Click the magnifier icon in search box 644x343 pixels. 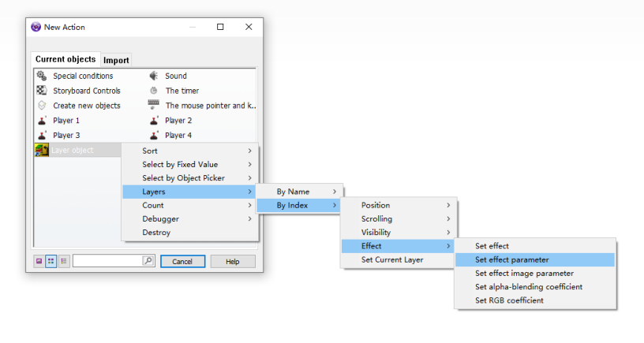coord(148,260)
